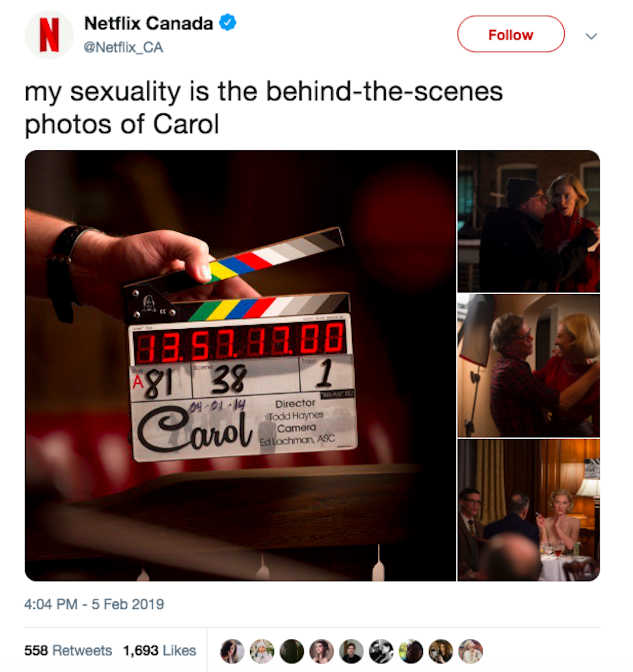Open the bottom-right restaurant scene photo
This screenshot has height=672, width=633.
tap(529, 510)
